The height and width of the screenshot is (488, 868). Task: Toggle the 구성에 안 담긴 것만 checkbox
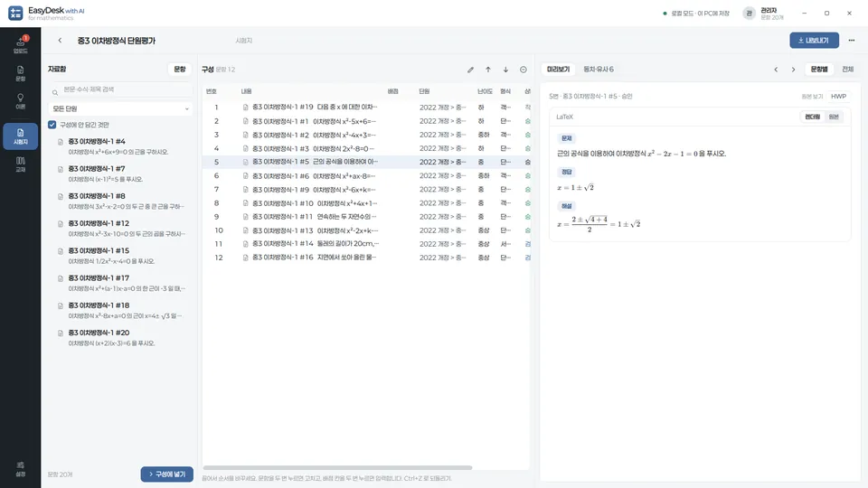[52, 125]
